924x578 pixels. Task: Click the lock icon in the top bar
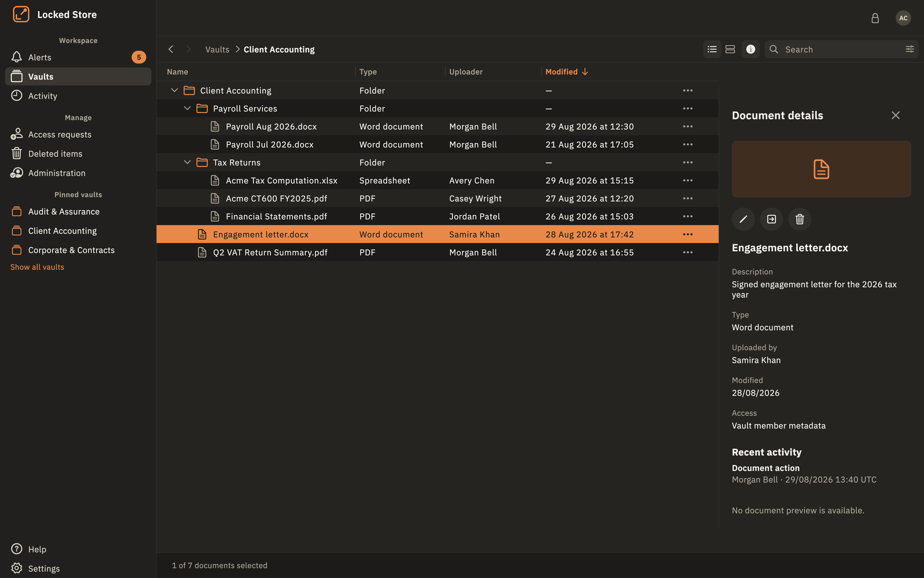pyautogui.click(x=875, y=18)
